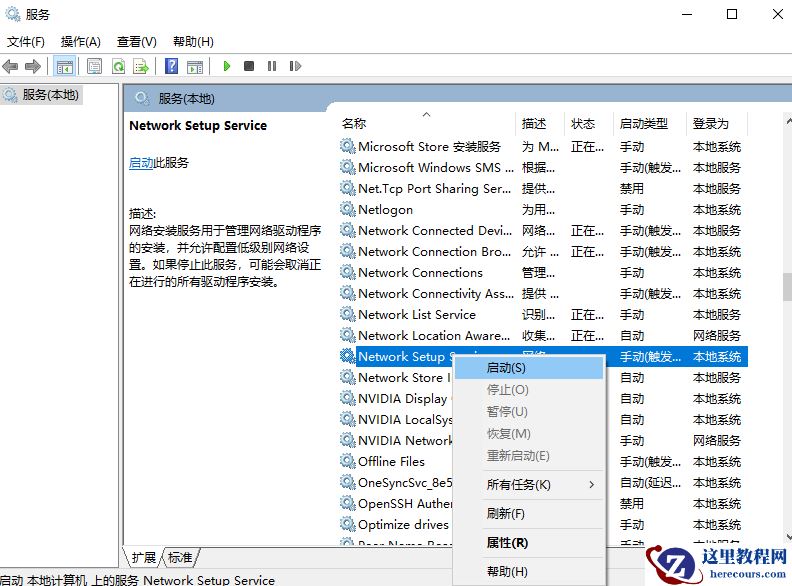Open the blue Help toolbar icon
Image resolution: width=792 pixels, height=586 pixels.
point(172,66)
